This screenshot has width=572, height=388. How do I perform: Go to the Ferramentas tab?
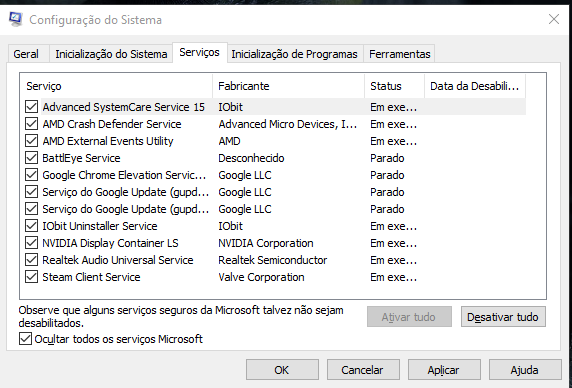coord(400,54)
